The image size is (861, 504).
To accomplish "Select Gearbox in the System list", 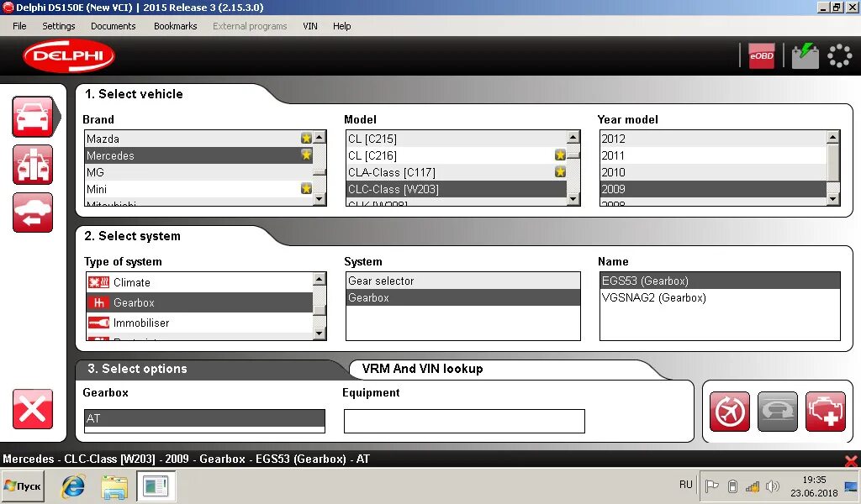I will pos(463,297).
